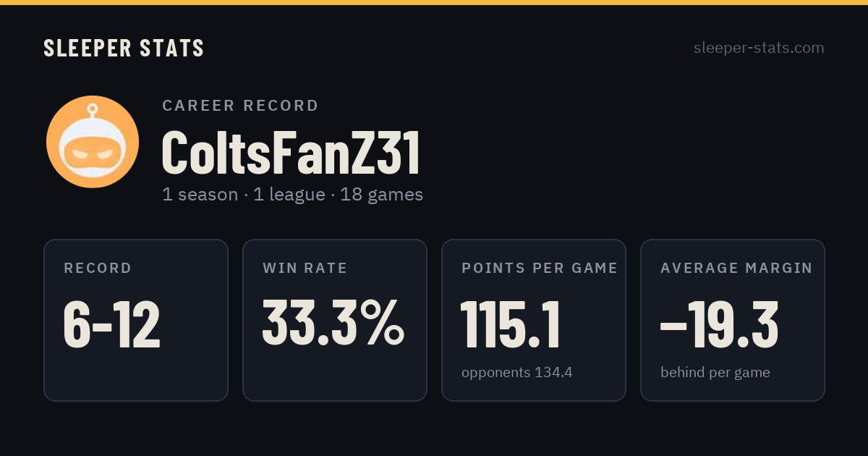Screen dimensions: 868x456
Task: Open the AVERAGE MARGIN card
Action: pos(733,320)
